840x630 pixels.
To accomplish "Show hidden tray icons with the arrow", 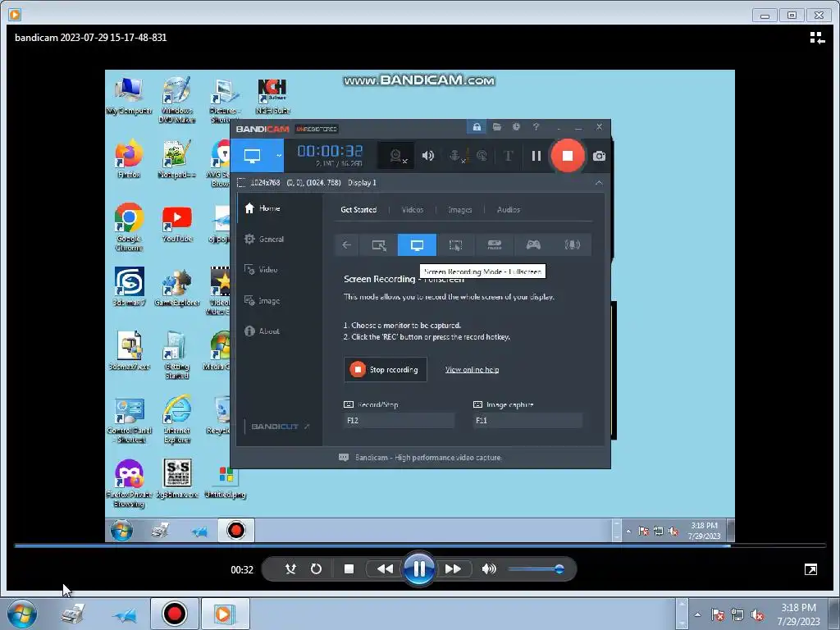I will click(x=697, y=614).
